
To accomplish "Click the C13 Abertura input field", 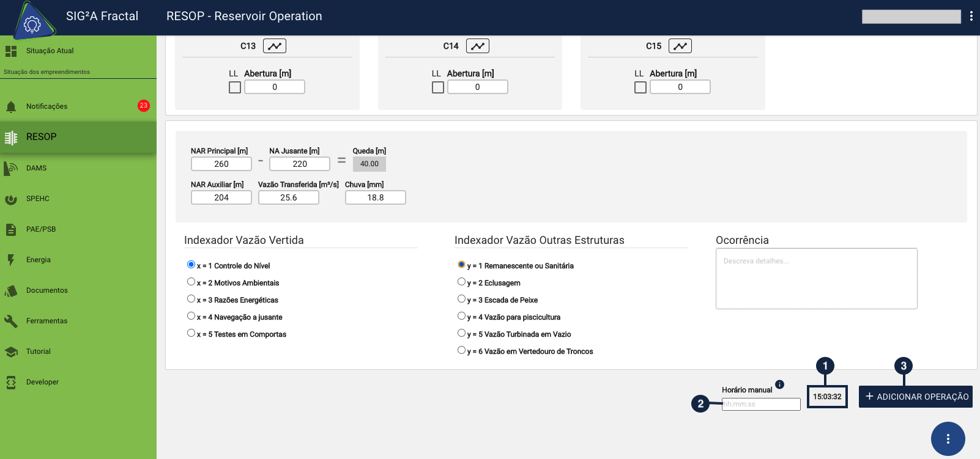I will tap(275, 87).
